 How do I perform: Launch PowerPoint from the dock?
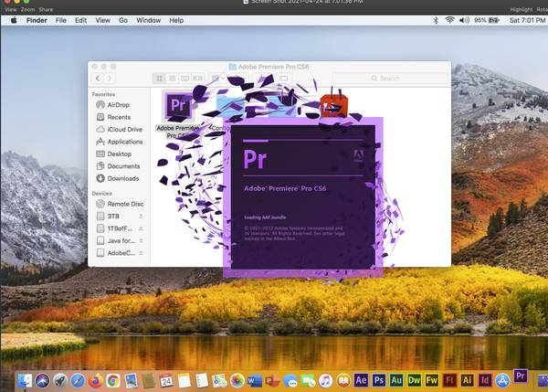click(x=272, y=380)
